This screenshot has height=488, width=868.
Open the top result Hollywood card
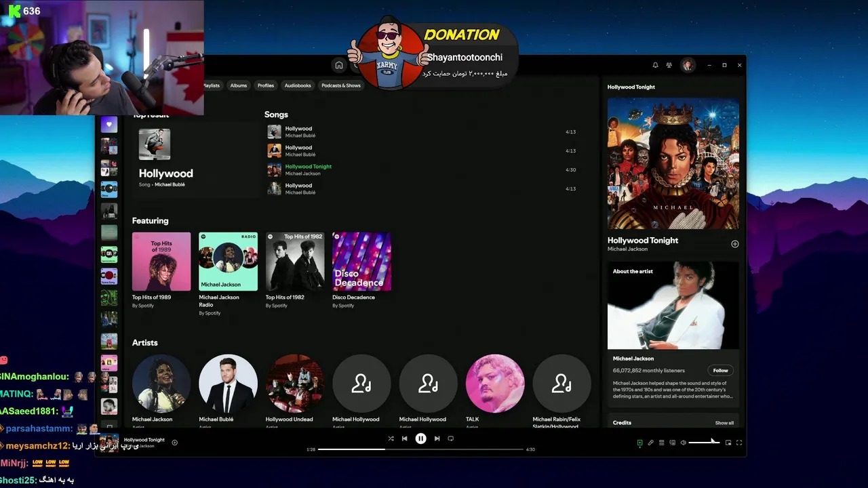click(x=195, y=160)
